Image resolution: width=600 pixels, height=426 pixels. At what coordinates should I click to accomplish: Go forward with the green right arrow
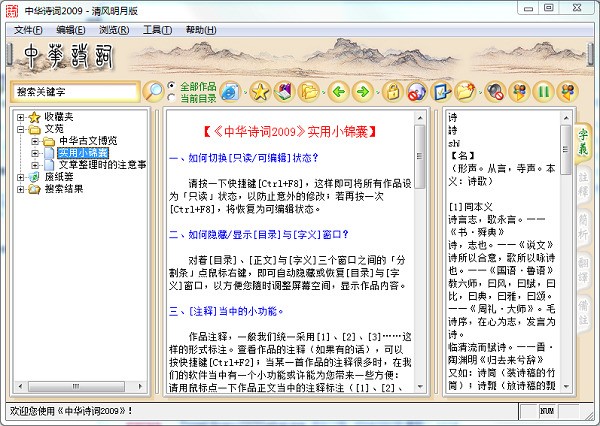coord(362,92)
